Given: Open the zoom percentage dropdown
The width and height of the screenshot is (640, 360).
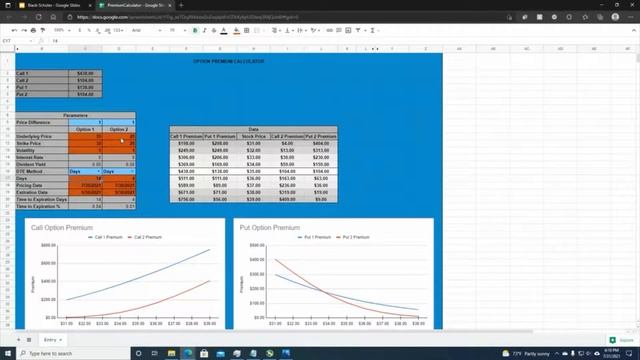Looking at the screenshot, I should pos(62,31).
